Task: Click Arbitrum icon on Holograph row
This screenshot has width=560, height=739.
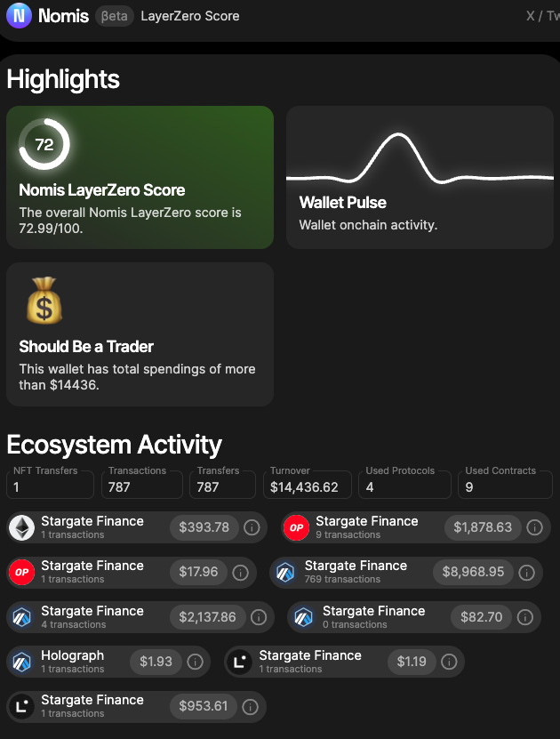Action: point(22,662)
